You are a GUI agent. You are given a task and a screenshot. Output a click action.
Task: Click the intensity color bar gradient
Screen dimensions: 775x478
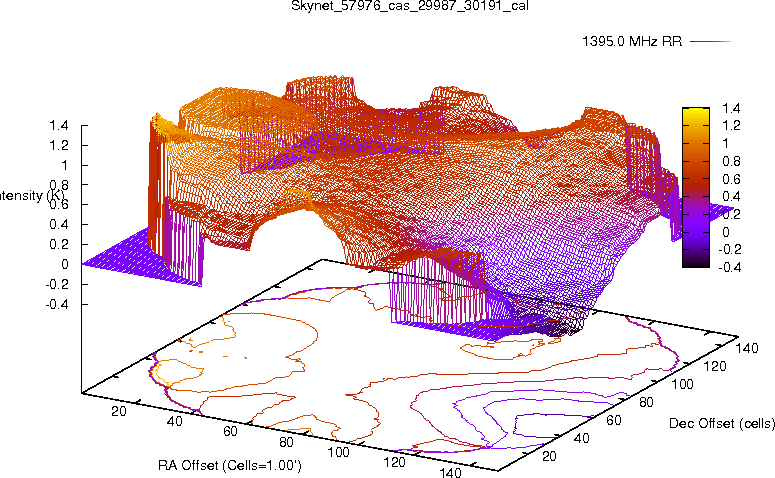click(x=696, y=187)
